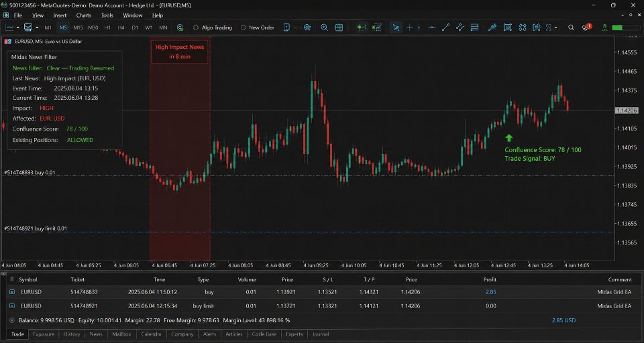Switch to W1 timeframe
The image size is (644, 343).
[x=149, y=27]
